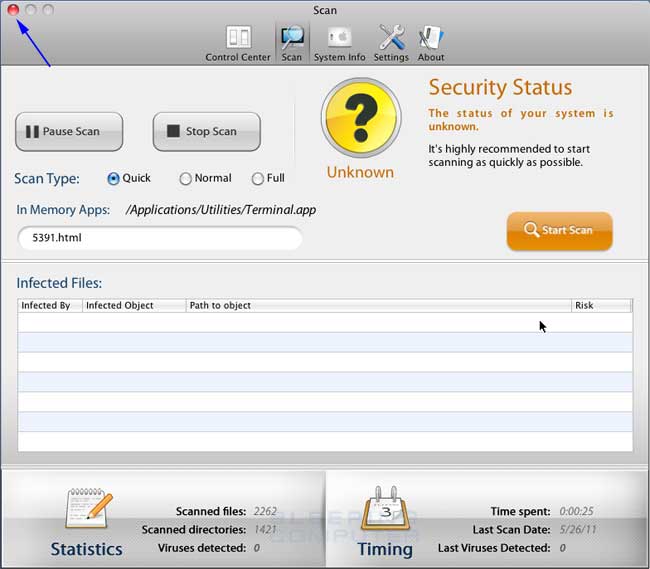
Task: Select Normal scan type
Action: click(185, 179)
